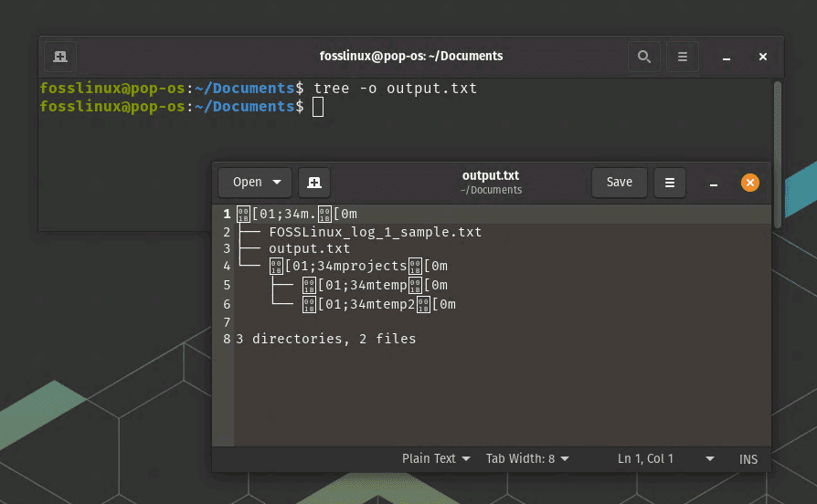Expand the Open recent files dropdown arrow

[277, 183]
